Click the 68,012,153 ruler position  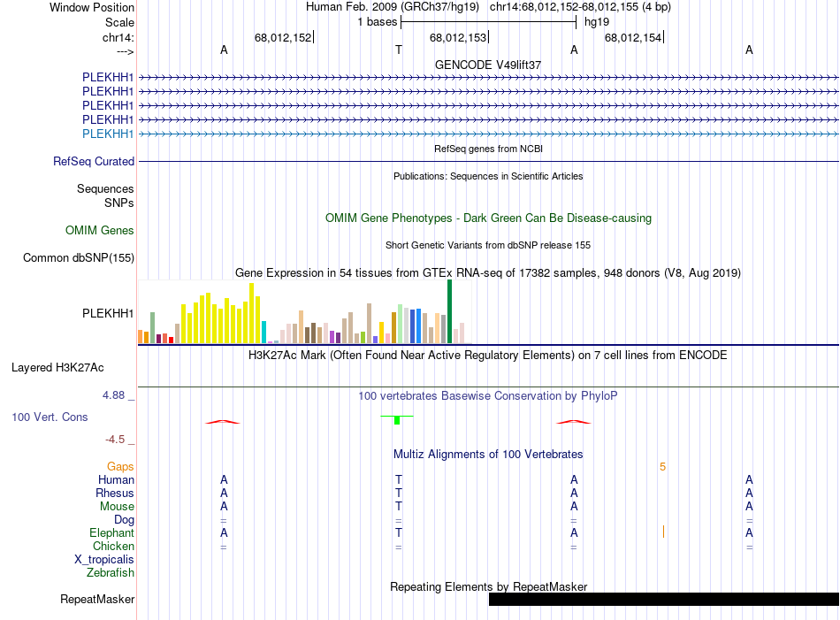[x=458, y=37]
